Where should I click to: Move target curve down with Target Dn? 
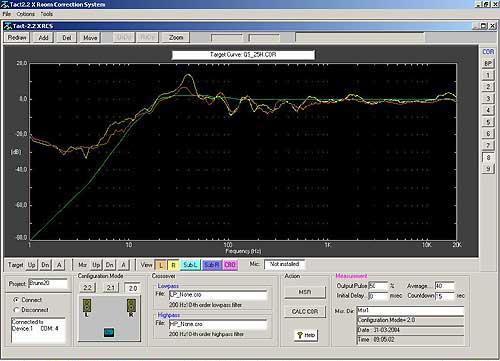pos(45,265)
